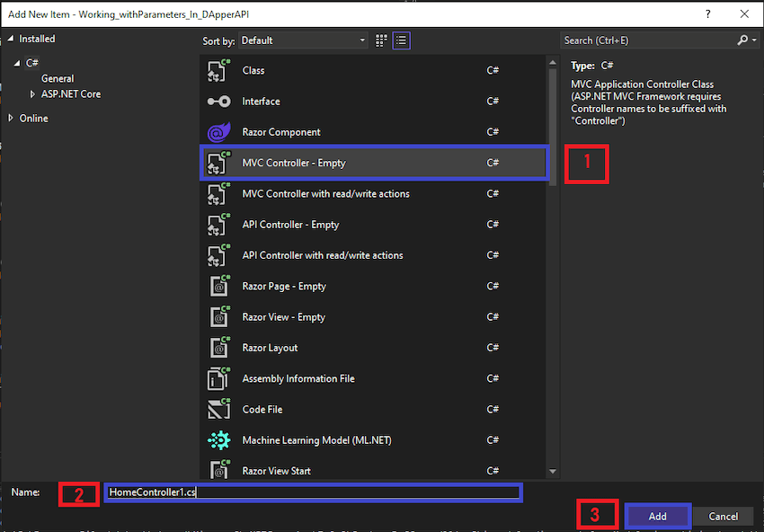Select the C# category label
Viewport: 764px width, 532px height.
[x=32, y=63]
